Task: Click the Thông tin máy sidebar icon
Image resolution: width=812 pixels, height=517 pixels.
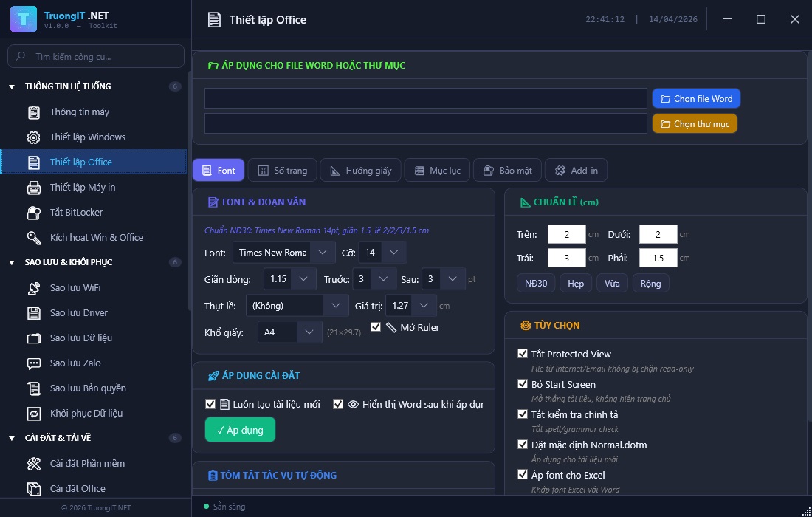Action: (x=34, y=112)
